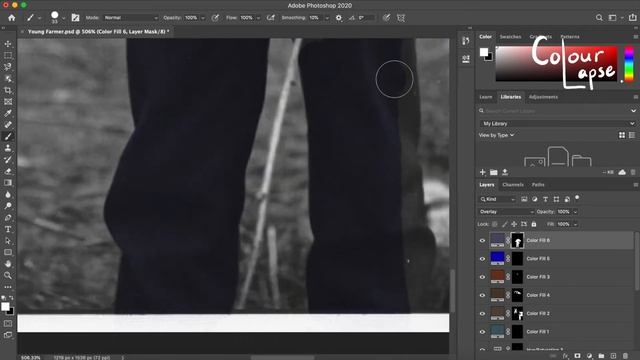Open the Flow value dropdown arrow
640x360 pixels.
coord(258,18)
